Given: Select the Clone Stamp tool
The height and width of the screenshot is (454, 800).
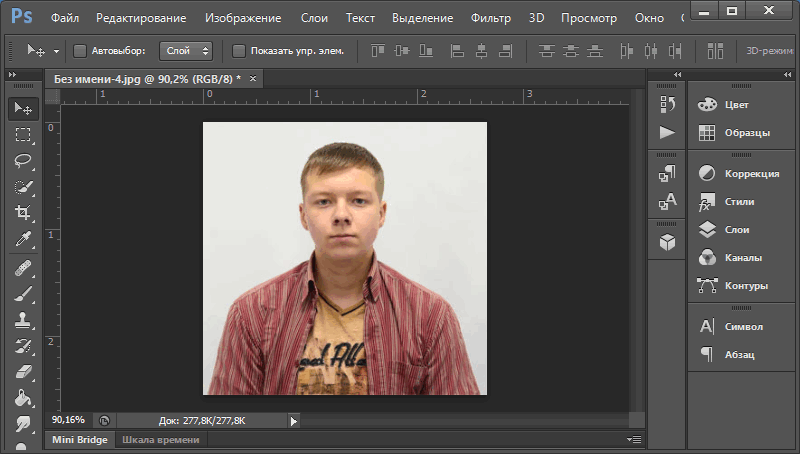Looking at the screenshot, I should [22, 321].
